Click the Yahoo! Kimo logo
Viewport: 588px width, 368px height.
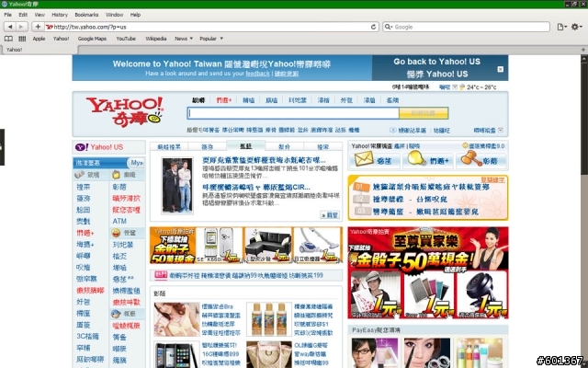(x=125, y=111)
